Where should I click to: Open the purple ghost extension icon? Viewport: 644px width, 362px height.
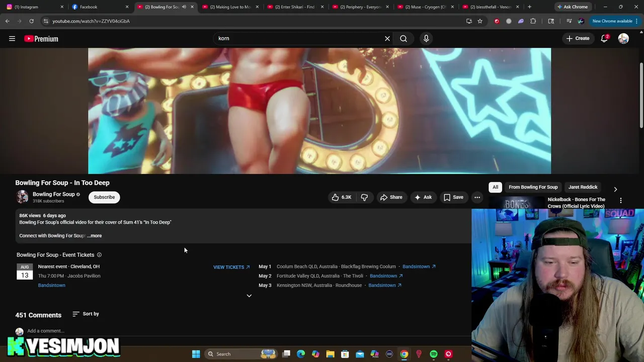[521, 21]
